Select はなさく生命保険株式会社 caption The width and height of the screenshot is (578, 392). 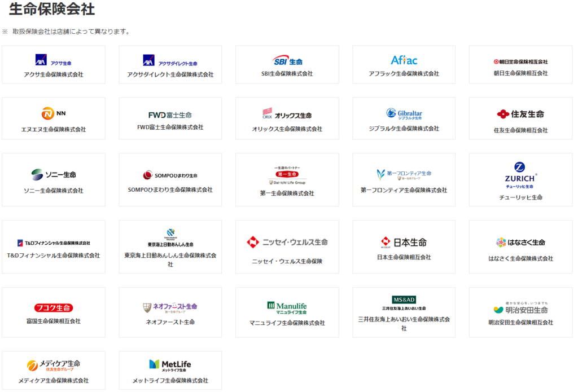click(520, 259)
